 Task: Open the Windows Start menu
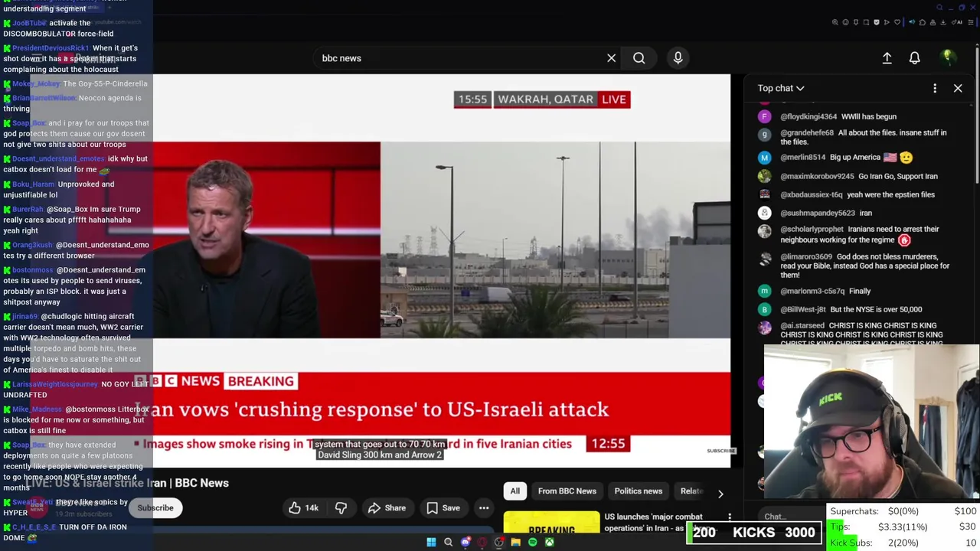click(431, 543)
